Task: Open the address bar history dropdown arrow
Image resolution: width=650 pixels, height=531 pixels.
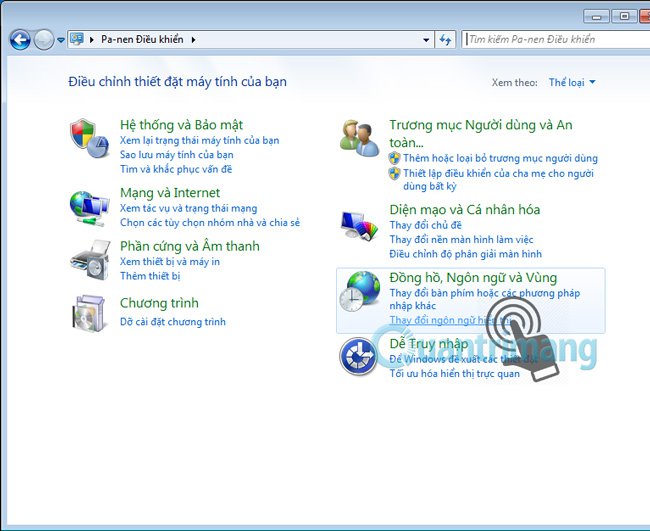Action: pyautogui.click(x=426, y=40)
